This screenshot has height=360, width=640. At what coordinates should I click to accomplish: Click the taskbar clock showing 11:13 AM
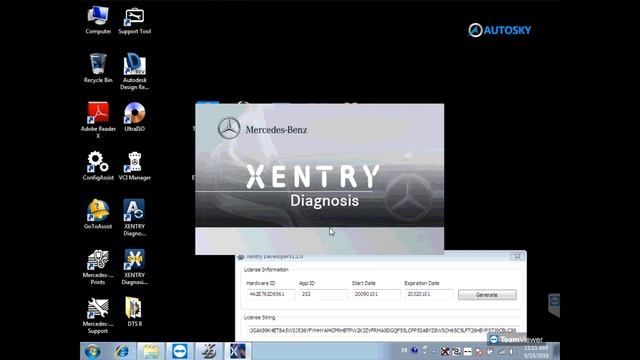[x=536, y=351]
